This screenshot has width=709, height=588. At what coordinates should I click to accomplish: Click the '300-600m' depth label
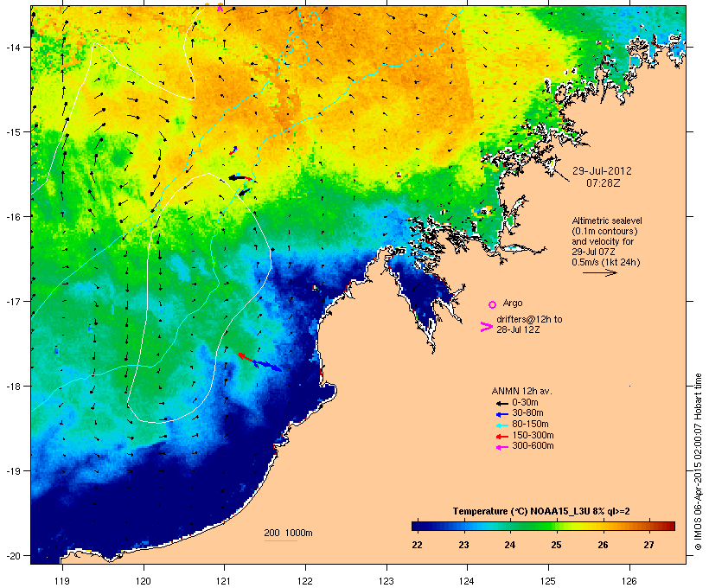533,446
